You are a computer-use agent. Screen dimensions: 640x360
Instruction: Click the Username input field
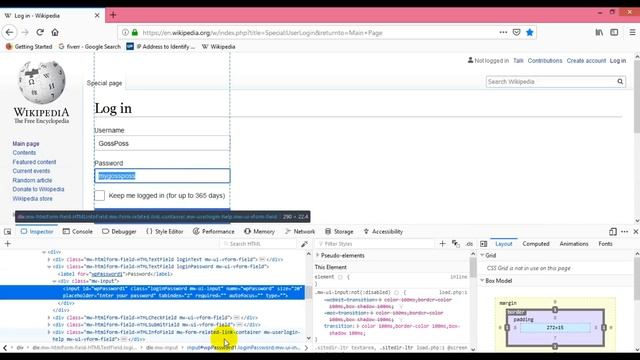tap(162, 143)
